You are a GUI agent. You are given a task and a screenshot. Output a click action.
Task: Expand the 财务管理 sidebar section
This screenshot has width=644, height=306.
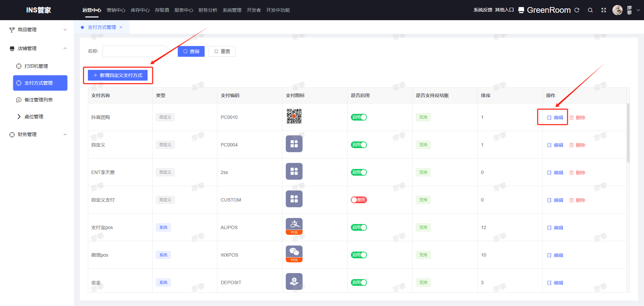tap(65, 134)
